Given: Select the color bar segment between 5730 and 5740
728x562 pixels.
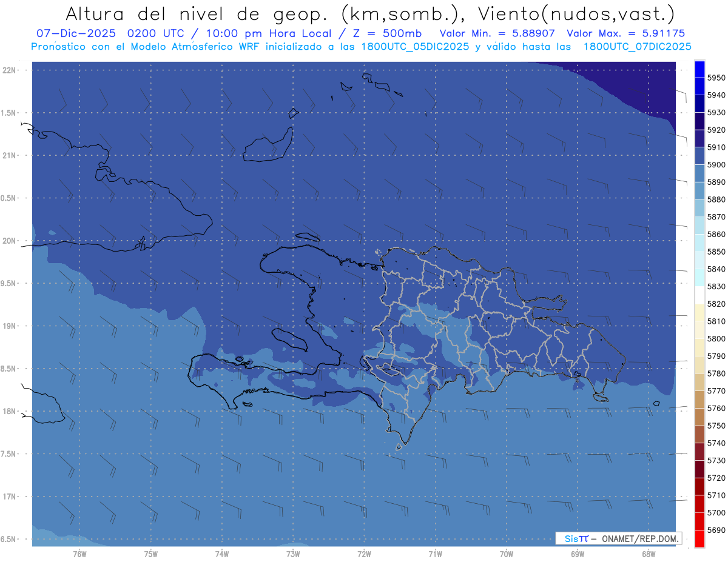Looking at the screenshot, I should tap(699, 452).
